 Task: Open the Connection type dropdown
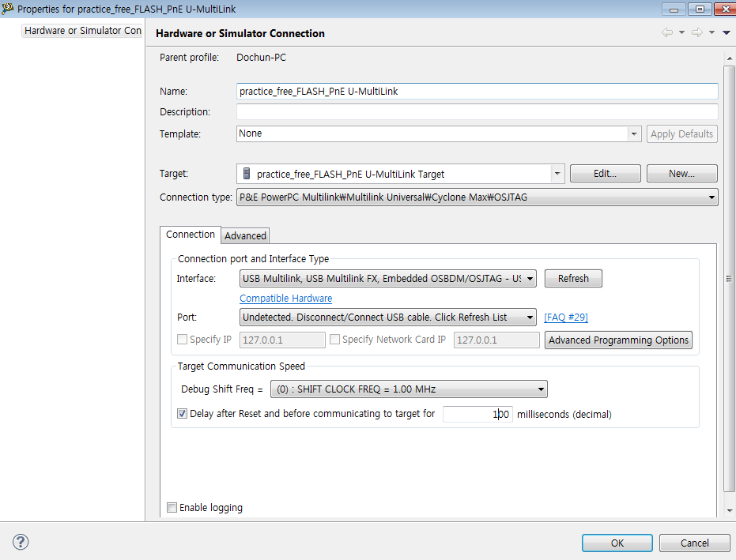pos(711,197)
